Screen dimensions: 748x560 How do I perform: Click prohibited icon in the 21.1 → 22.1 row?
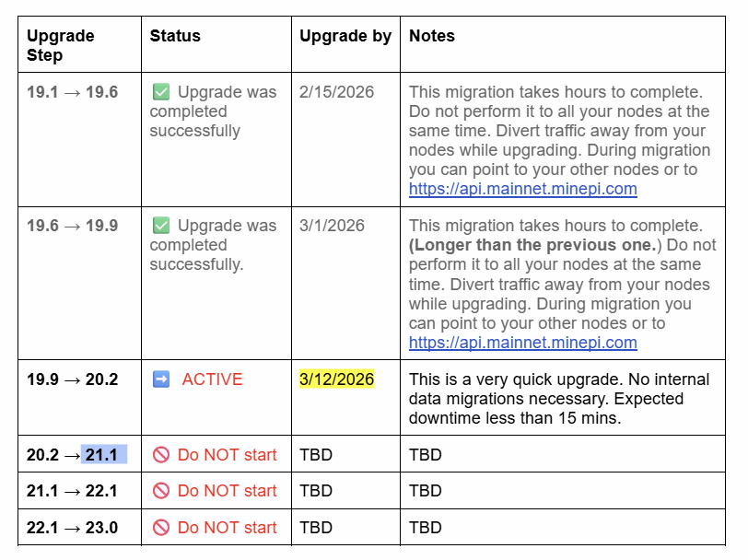(161, 491)
